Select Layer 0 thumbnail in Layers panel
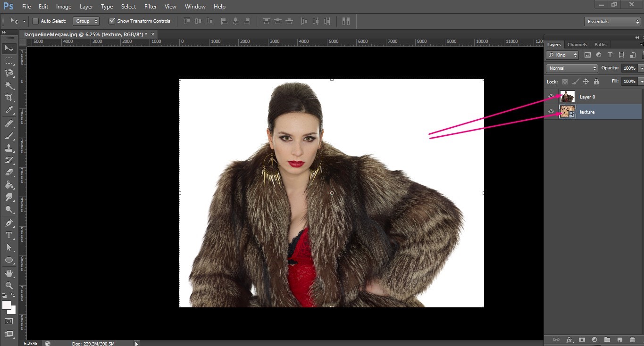This screenshot has height=346, width=644. click(x=567, y=97)
